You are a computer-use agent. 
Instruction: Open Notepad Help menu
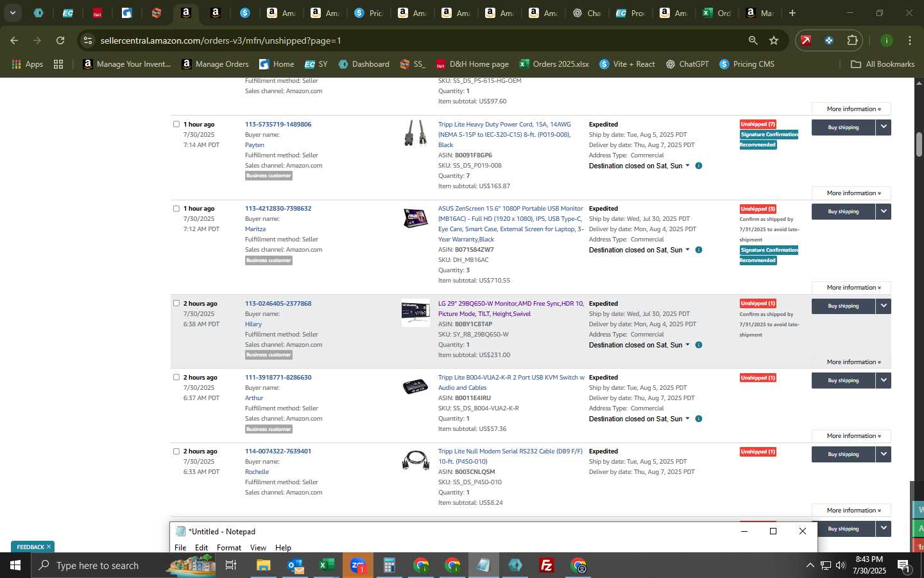click(283, 548)
